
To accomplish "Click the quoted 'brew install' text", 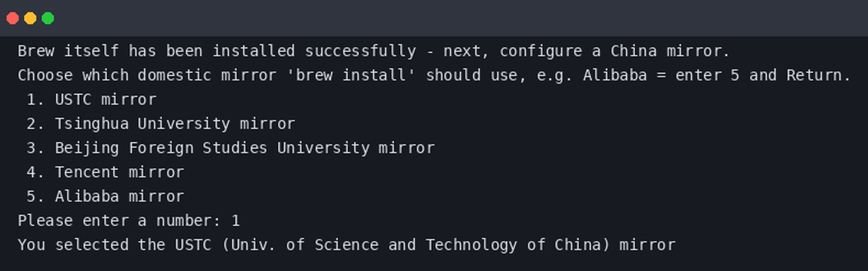I will [x=351, y=75].
